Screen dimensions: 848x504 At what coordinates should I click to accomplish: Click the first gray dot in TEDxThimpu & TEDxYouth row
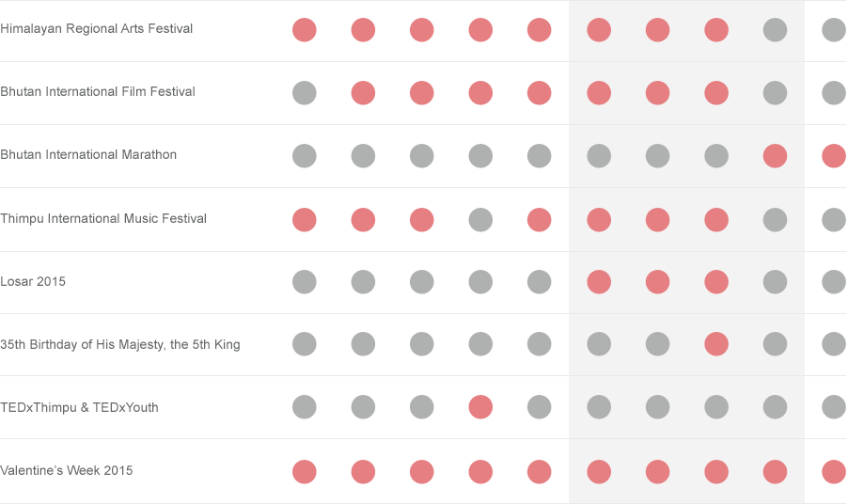305,407
